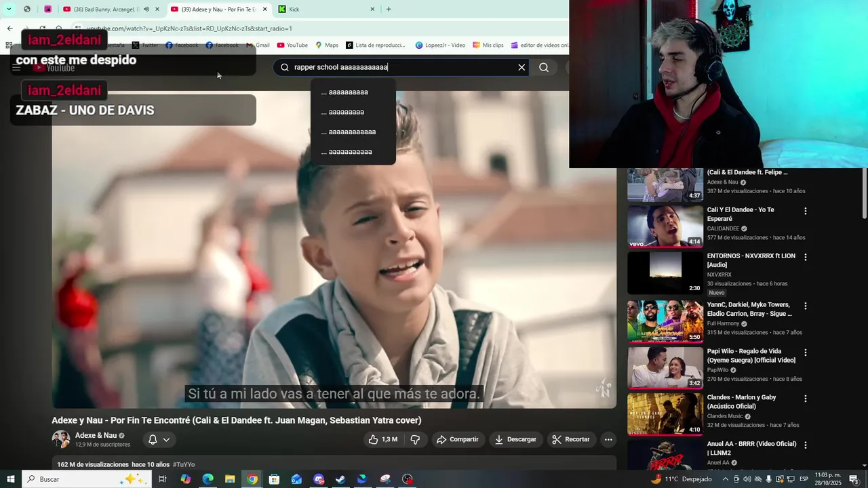Viewport: 868px width, 488px height.
Task: Mute the Bad Bunny tab audio icon
Action: coord(146,9)
